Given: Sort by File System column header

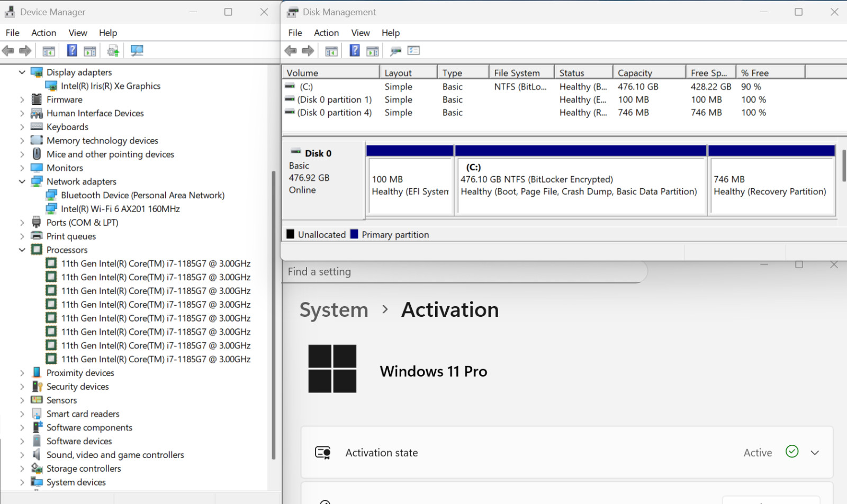Looking at the screenshot, I should [521, 72].
